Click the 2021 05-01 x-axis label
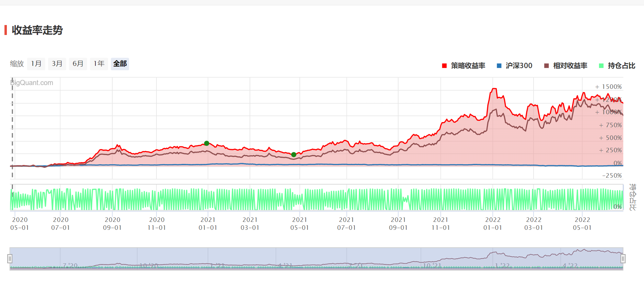This screenshot has height=285, width=644. [300, 224]
